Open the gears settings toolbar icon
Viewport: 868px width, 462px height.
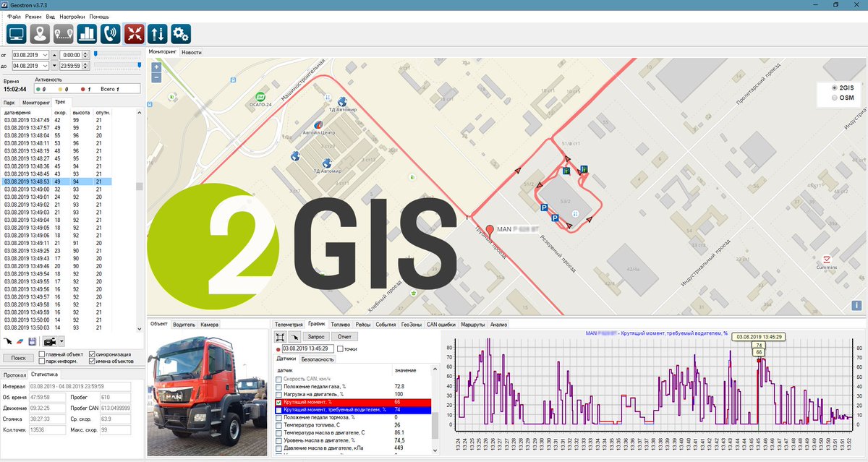[181, 33]
